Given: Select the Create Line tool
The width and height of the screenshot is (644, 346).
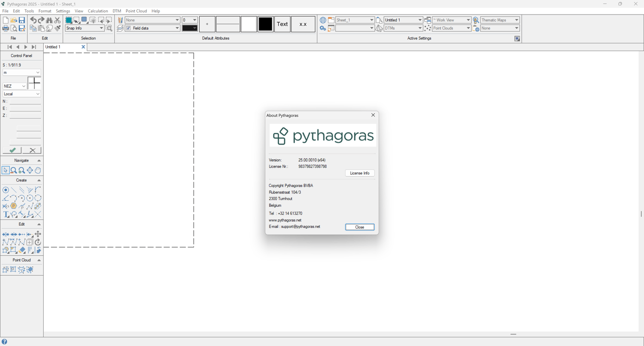Looking at the screenshot, I should 14,190.
